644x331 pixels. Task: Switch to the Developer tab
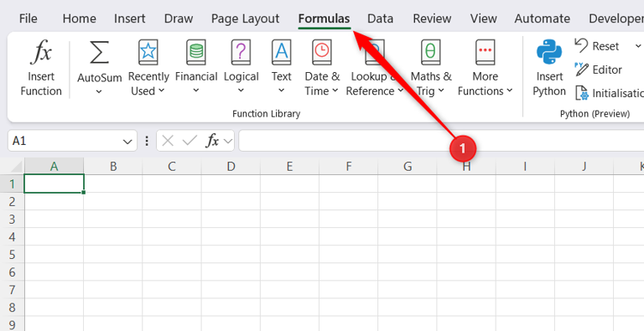616,18
